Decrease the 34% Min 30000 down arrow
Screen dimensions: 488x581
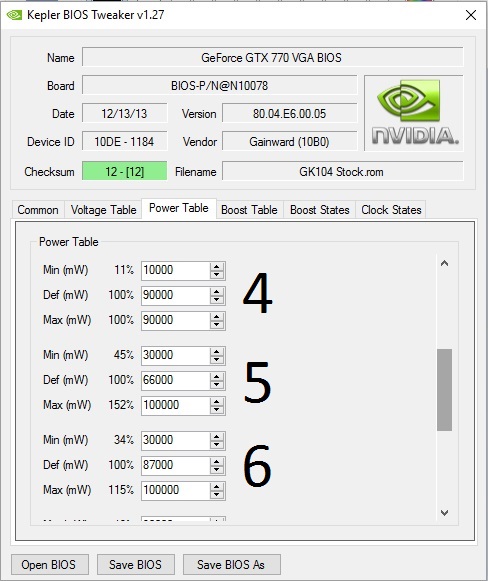pos(217,444)
